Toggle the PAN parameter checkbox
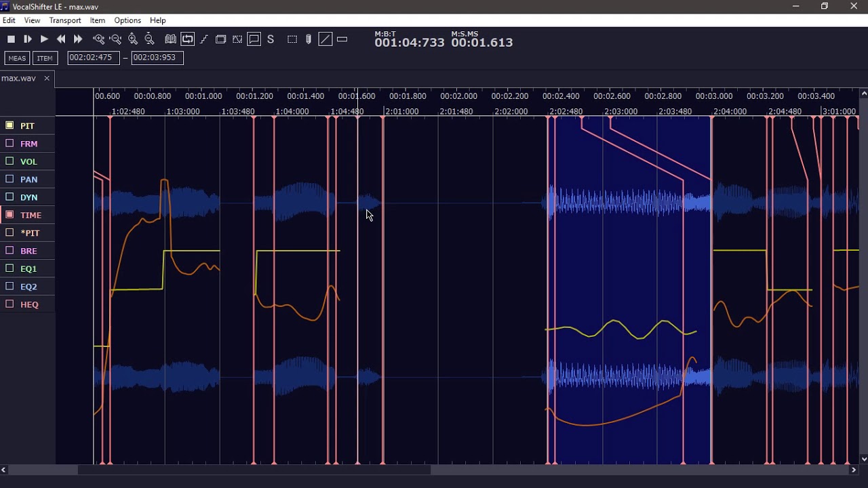Screen dimensions: 868x488 point(9,179)
